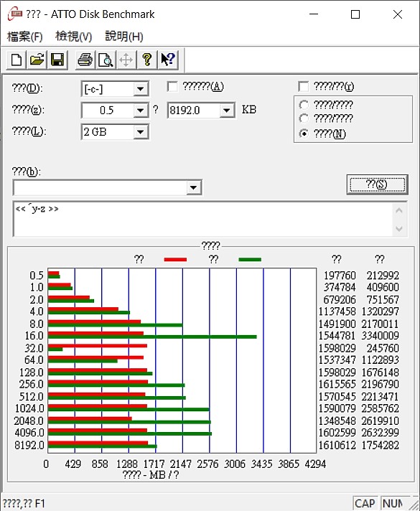The height and width of the screenshot is (511, 420).
Task: Click ATTO app icon in title bar
Action: click(14, 14)
